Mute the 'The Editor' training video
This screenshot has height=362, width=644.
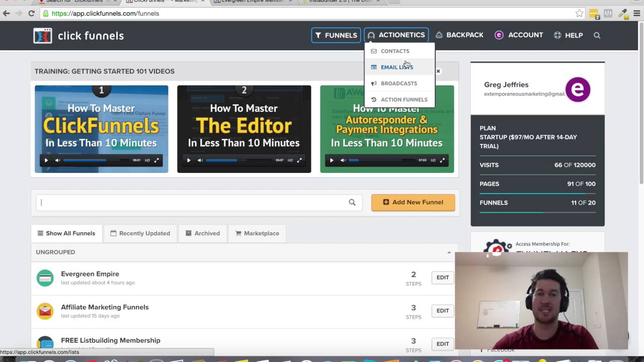coord(200,160)
